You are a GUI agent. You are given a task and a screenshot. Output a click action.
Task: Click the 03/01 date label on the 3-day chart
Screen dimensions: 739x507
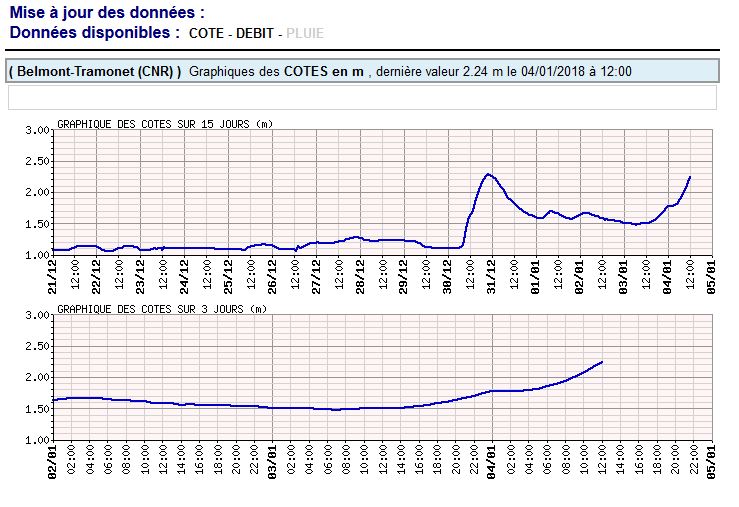point(273,459)
